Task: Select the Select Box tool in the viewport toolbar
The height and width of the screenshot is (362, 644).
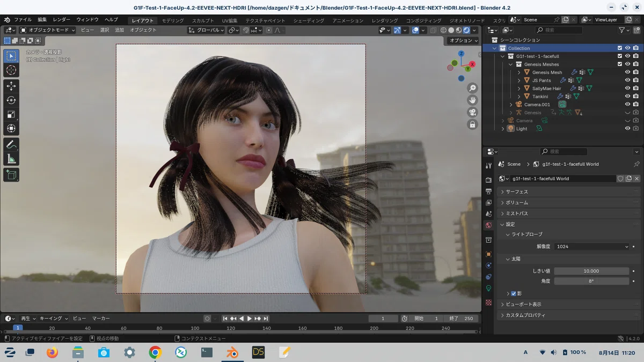Action: click(x=11, y=56)
